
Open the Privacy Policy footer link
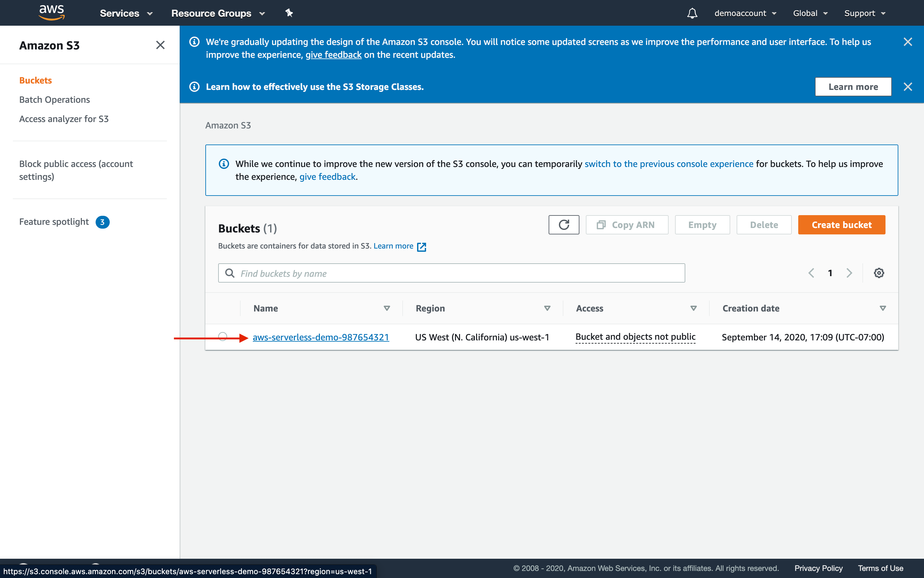pyautogui.click(x=818, y=568)
